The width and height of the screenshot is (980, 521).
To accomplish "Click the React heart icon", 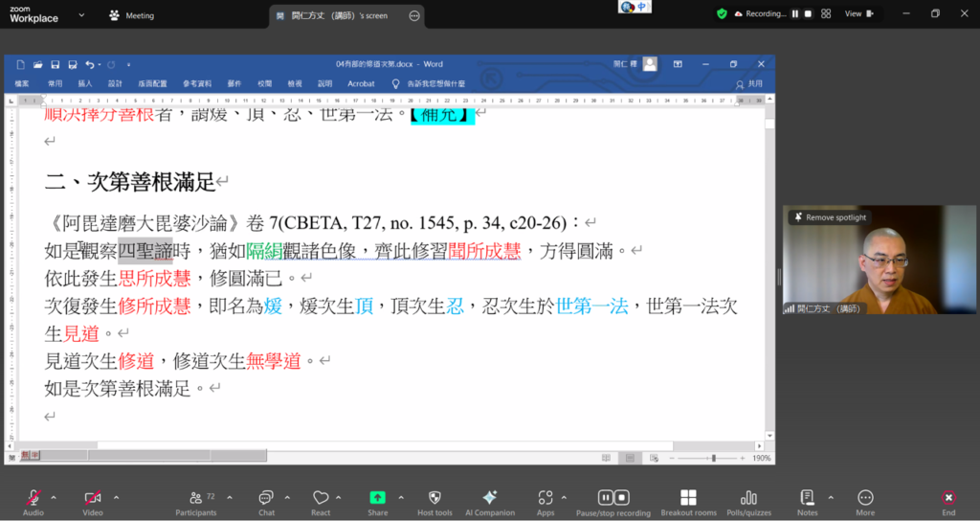I will tap(321, 497).
